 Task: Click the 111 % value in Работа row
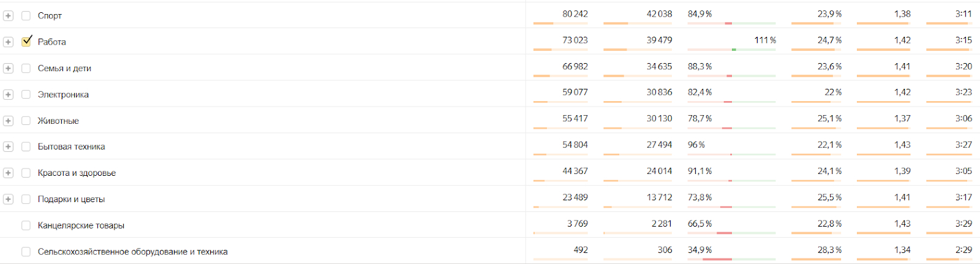pyautogui.click(x=765, y=40)
